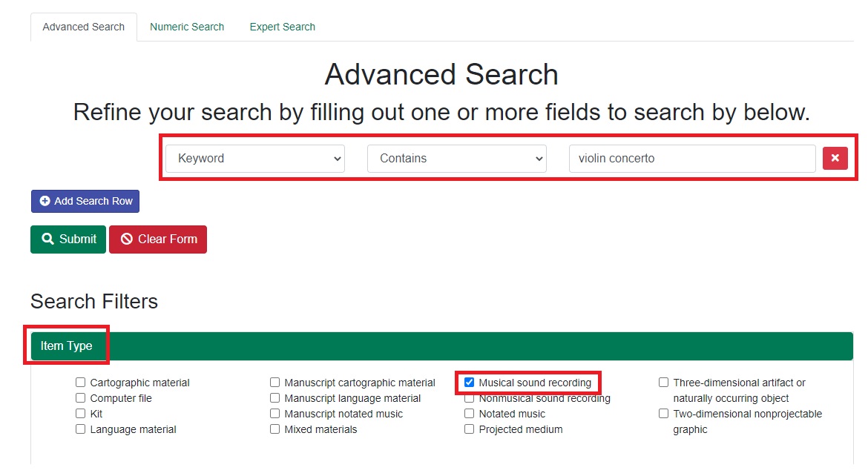This screenshot has height=476, width=868.
Task: Check the Computer file item type
Action: coord(79,397)
